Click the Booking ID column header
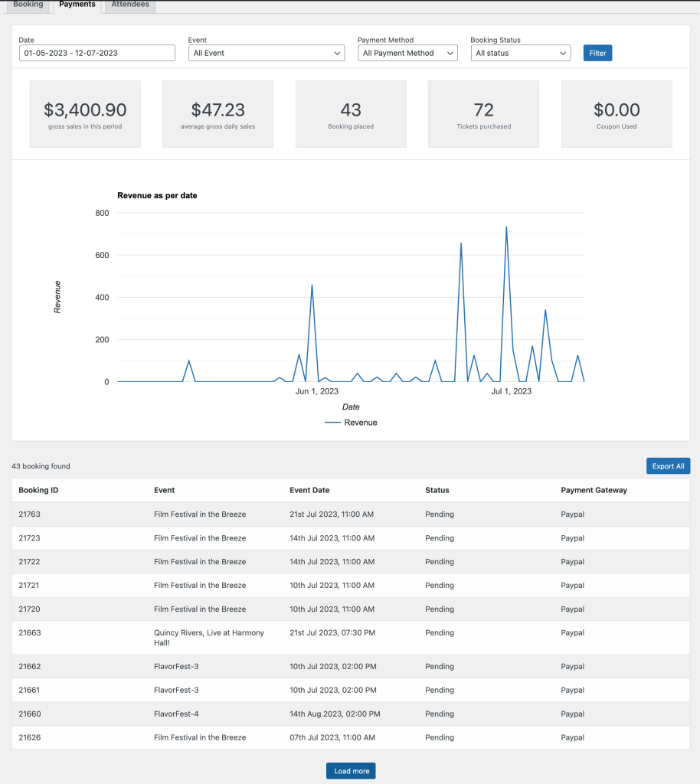The height and width of the screenshot is (784, 700). click(38, 490)
